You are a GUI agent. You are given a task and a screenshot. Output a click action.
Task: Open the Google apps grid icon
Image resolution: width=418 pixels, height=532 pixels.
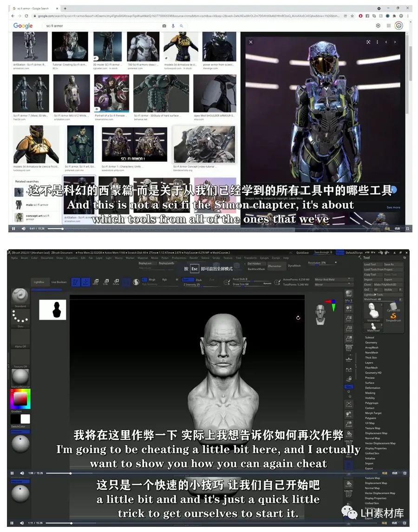click(x=388, y=26)
